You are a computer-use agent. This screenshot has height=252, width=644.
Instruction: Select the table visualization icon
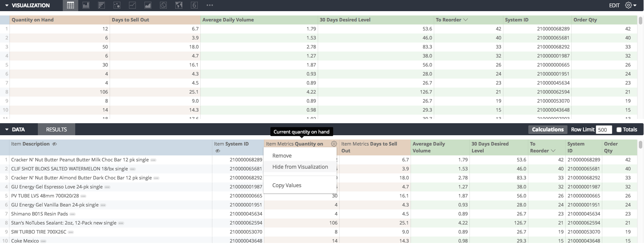pyautogui.click(x=71, y=6)
